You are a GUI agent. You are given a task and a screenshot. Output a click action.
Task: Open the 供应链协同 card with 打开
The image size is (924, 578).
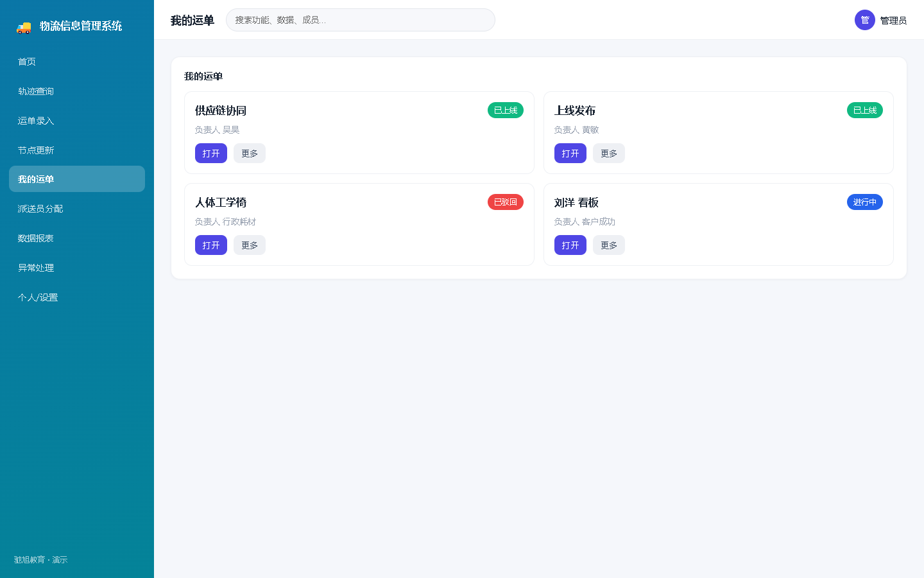pos(211,153)
